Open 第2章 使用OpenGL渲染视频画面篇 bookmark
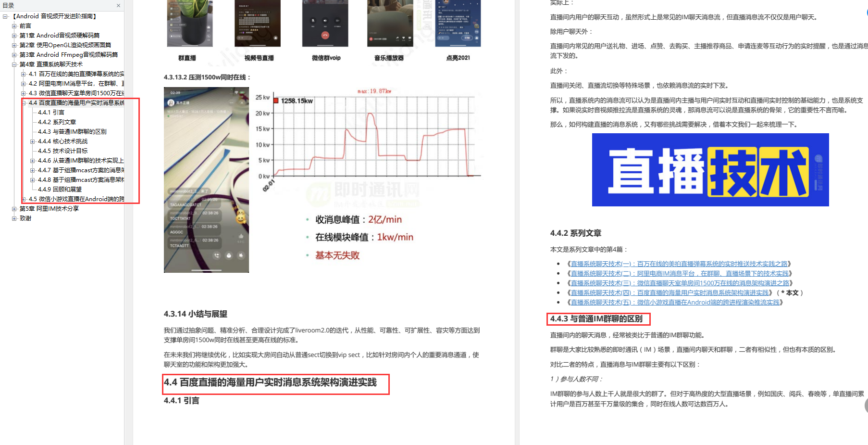 (65, 45)
